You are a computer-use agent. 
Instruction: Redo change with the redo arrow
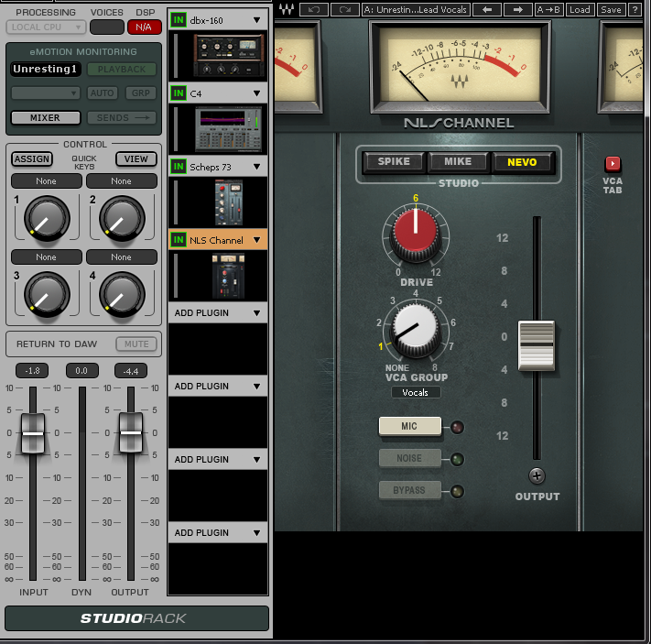[344, 9]
